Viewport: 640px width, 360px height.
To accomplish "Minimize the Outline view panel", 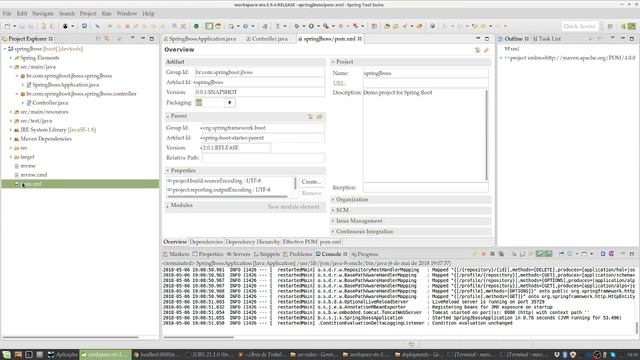I will click(623, 39).
